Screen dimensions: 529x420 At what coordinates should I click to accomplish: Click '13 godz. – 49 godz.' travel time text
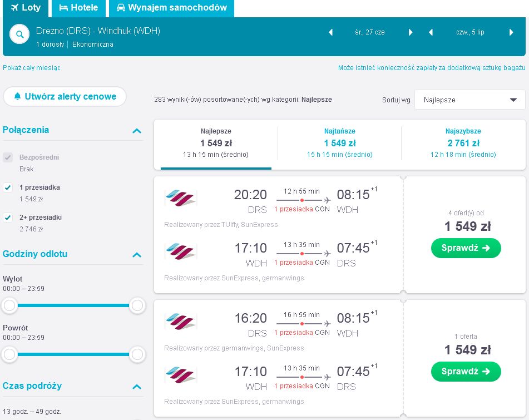click(x=32, y=412)
